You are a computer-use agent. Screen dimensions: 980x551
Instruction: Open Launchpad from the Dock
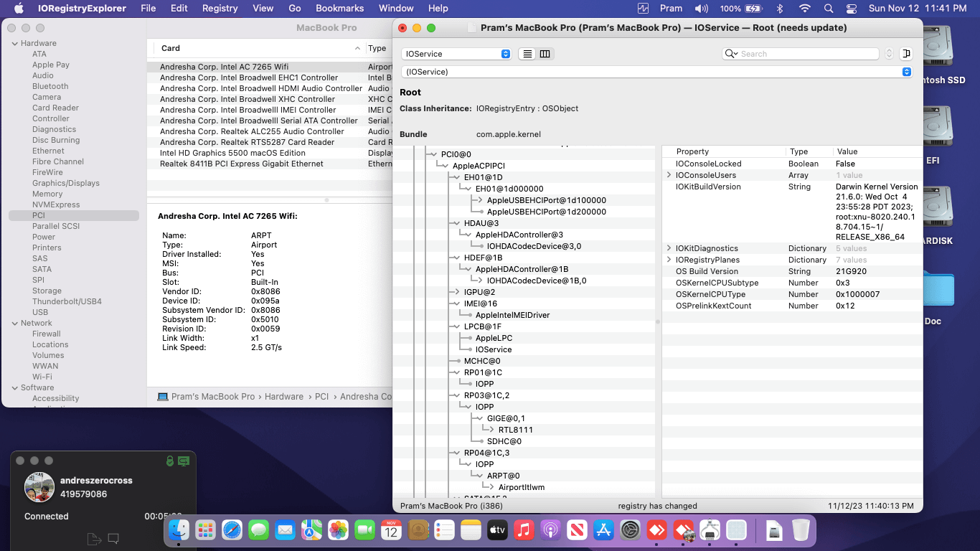coord(206,530)
